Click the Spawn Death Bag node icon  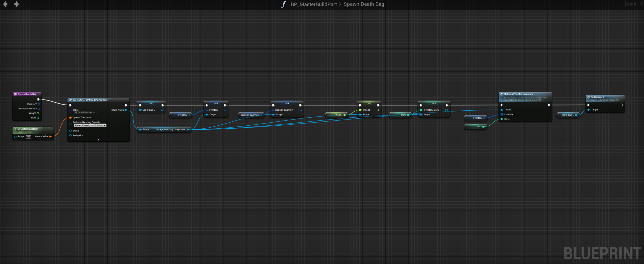[16, 94]
